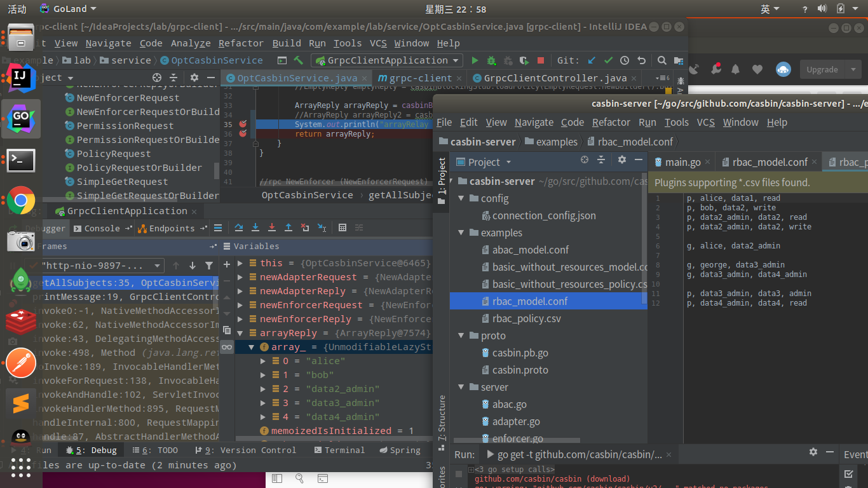Screen dimensions: 868x488
Task: Open Analyze menu in IntelliJ window
Action: [x=191, y=43]
